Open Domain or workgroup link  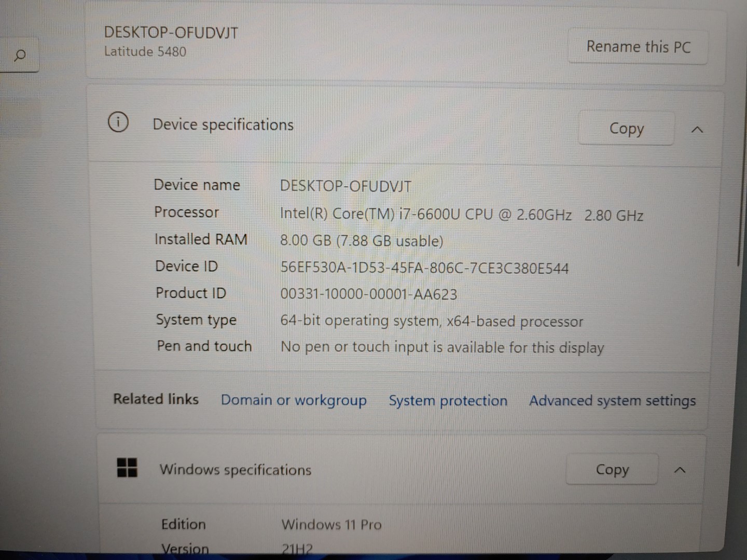[x=294, y=400]
